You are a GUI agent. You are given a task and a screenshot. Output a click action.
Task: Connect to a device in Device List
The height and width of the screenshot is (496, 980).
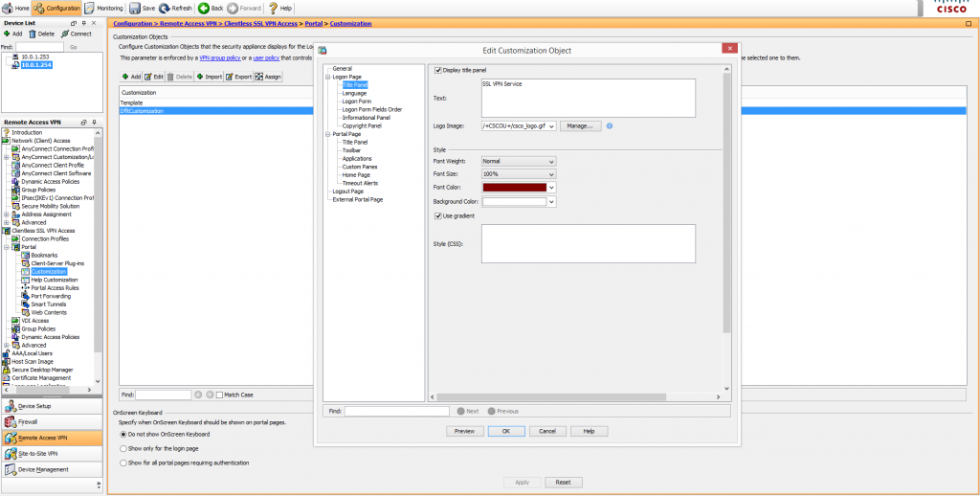click(77, 34)
